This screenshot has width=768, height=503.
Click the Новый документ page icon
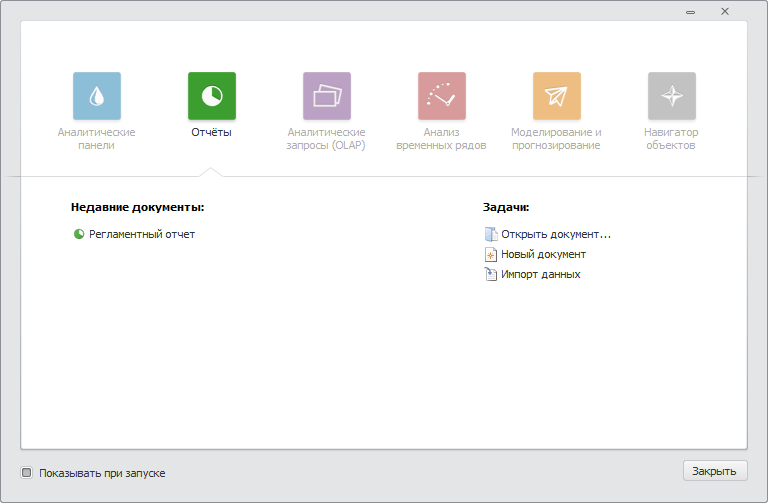(x=490, y=254)
